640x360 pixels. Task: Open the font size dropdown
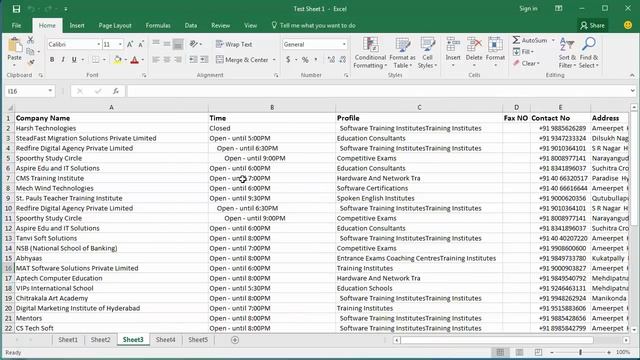pyautogui.click(x=120, y=44)
